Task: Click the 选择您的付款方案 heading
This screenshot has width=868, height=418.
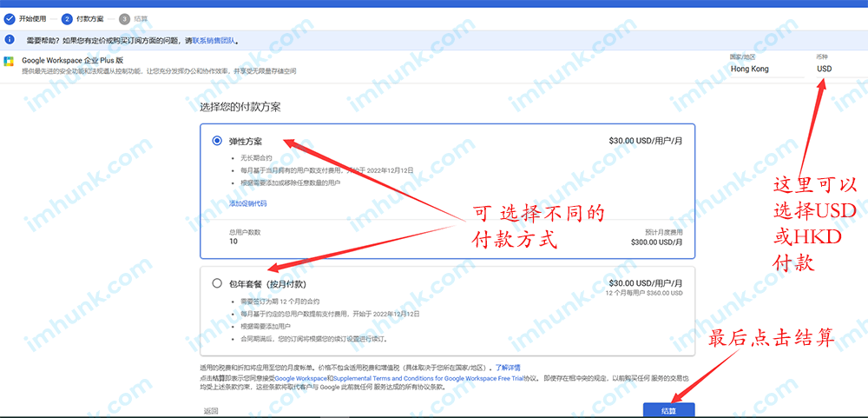Action: click(x=240, y=107)
